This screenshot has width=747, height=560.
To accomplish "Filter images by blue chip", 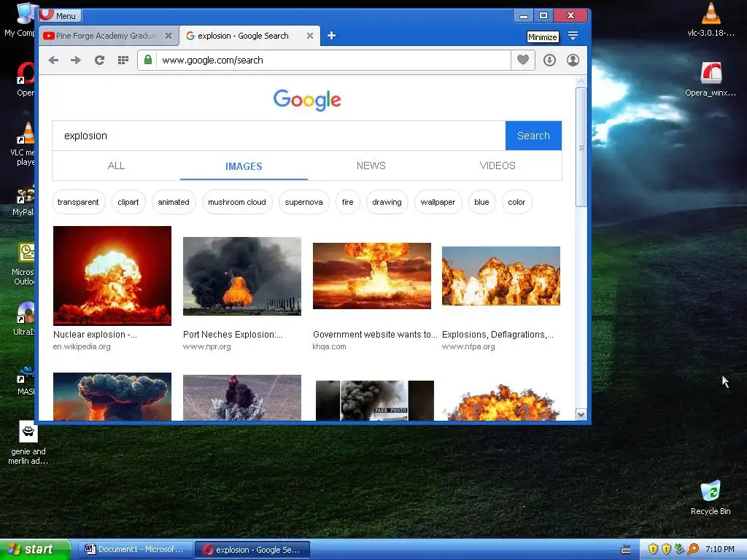I will (x=481, y=202).
